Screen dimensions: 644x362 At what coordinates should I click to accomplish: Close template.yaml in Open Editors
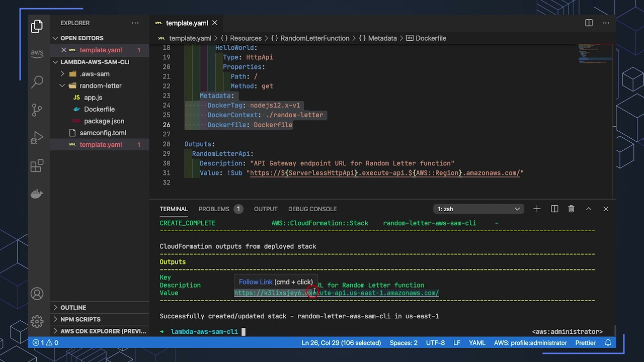click(x=64, y=50)
